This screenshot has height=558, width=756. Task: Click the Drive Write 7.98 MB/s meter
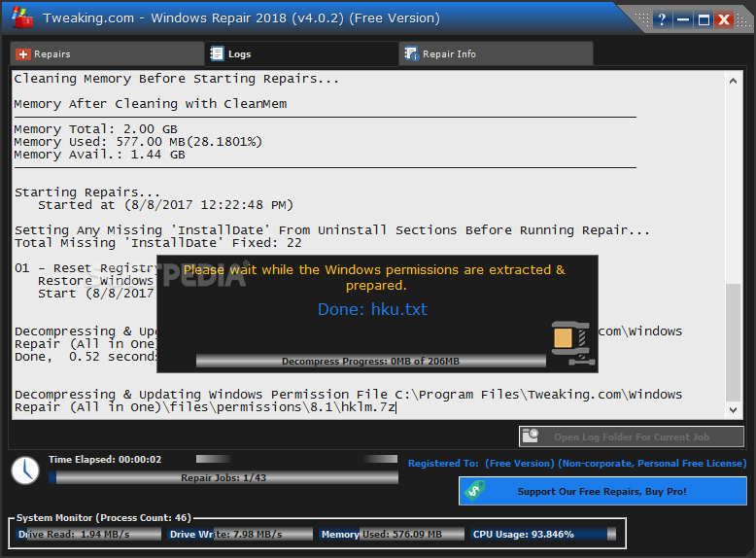click(x=241, y=534)
